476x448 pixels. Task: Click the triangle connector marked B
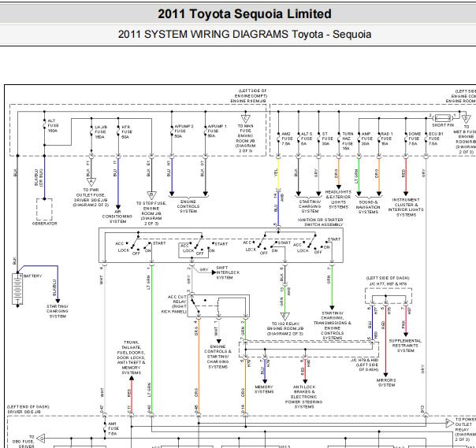[x=151, y=195]
